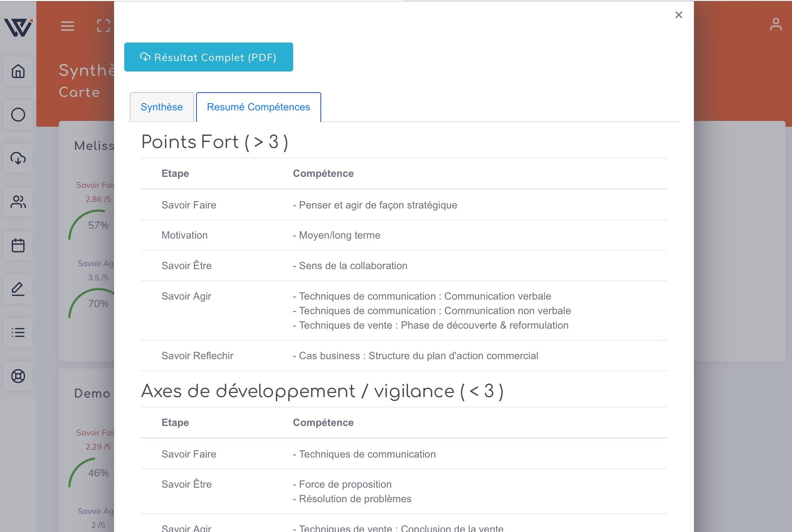This screenshot has width=792, height=532.
Task: Open the list icon in the sidebar
Action: point(18,333)
